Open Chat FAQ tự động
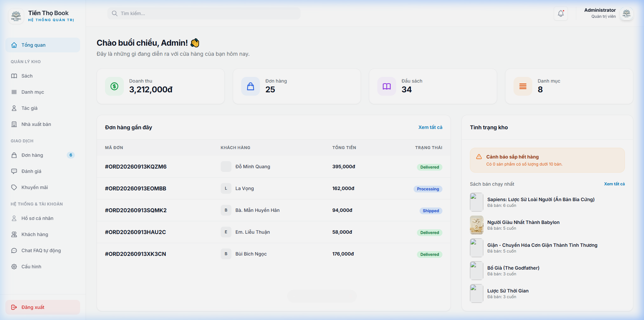Viewport: 644px width, 320px height. [x=43, y=250]
